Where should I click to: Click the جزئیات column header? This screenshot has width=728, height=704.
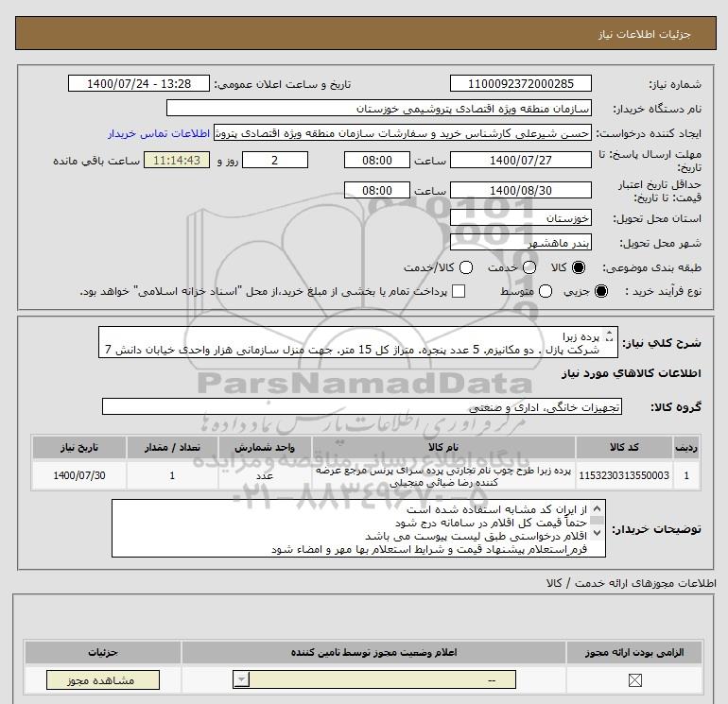tap(103, 652)
